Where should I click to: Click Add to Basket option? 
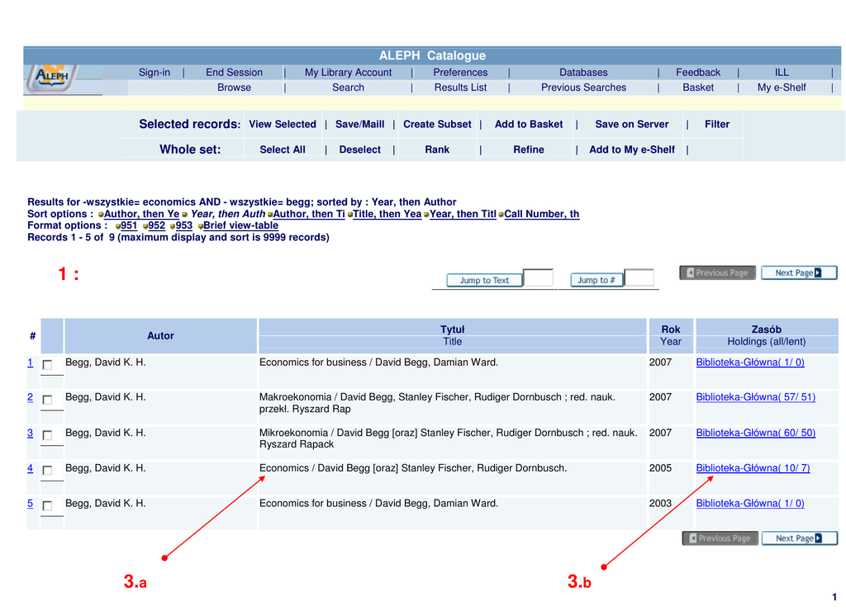point(528,125)
